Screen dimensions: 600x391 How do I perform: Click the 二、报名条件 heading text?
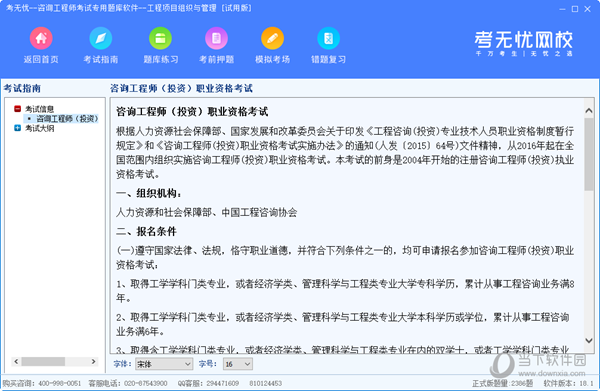(146, 231)
